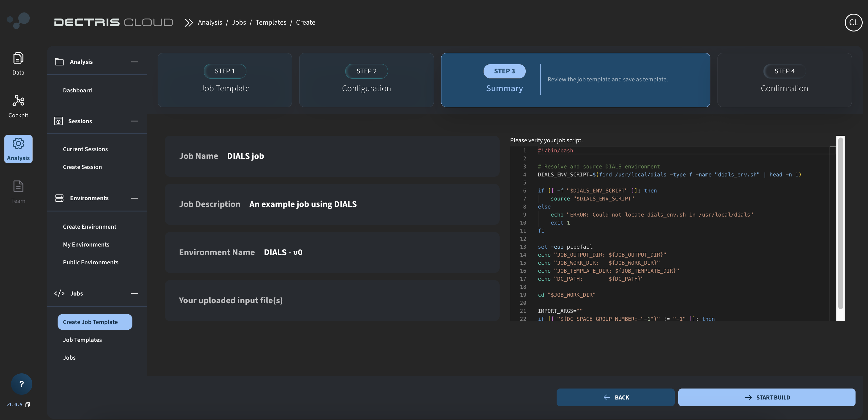Screen dimensions: 868x420
Task: Collapse the Sessions sidebar group
Action: click(x=134, y=121)
